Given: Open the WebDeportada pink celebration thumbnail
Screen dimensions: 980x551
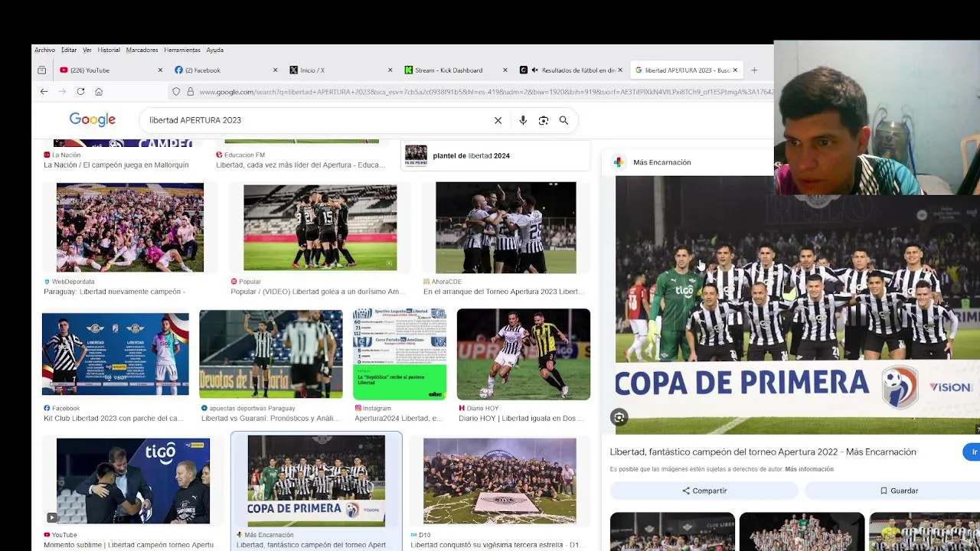Looking at the screenshot, I should 130,227.
